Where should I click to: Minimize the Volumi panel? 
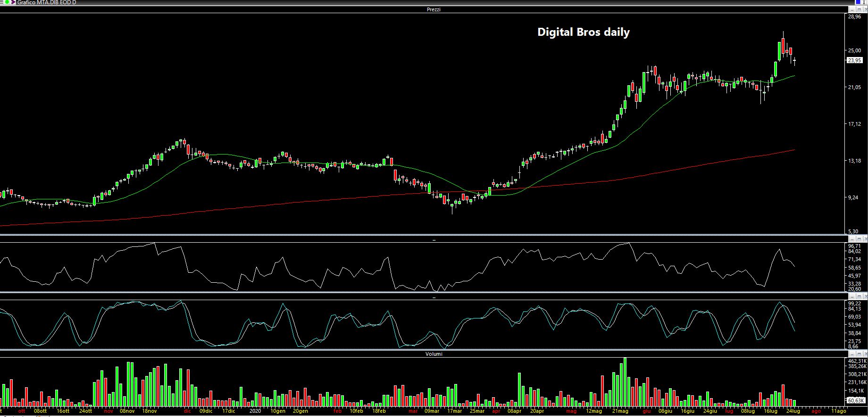click(852, 354)
